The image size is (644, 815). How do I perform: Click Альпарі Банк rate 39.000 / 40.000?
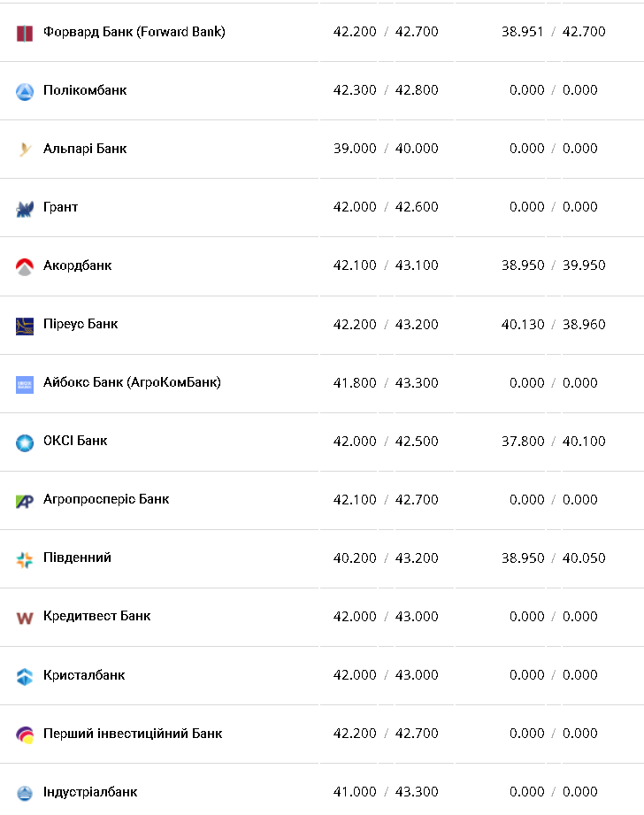(x=386, y=149)
